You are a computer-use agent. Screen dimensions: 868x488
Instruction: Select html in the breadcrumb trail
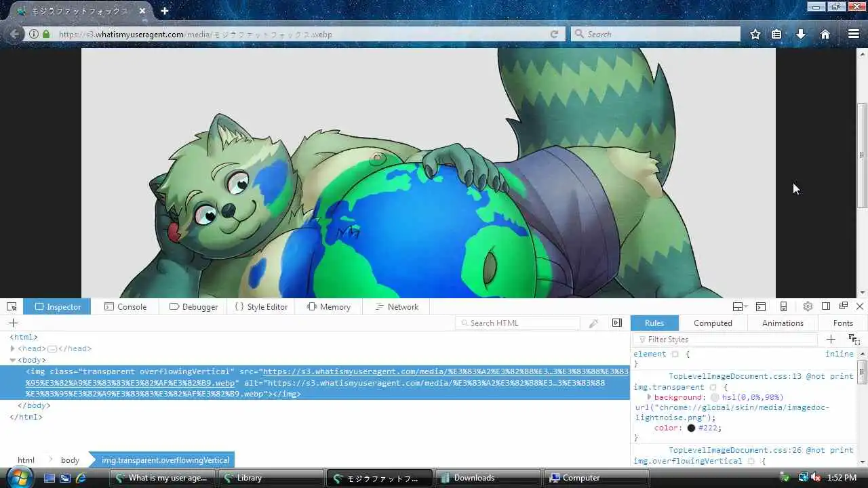(x=26, y=460)
